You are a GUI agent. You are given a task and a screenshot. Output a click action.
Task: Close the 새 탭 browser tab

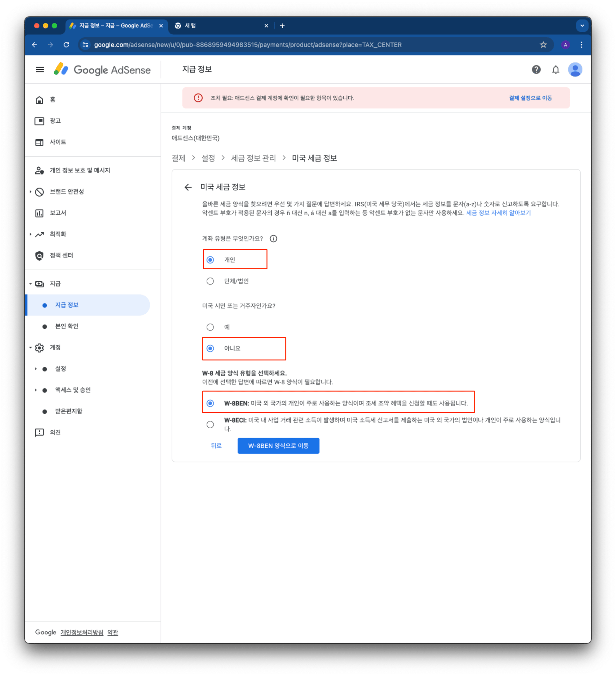(x=266, y=26)
